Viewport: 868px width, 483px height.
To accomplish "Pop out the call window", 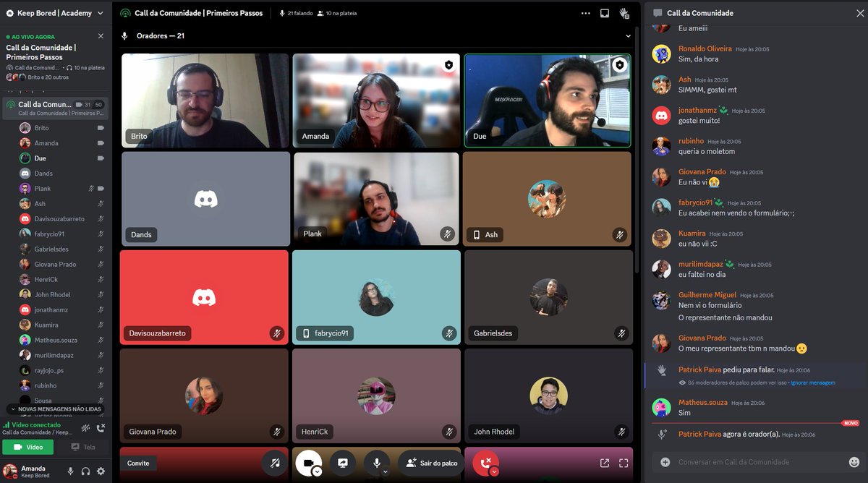I will 605,463.
